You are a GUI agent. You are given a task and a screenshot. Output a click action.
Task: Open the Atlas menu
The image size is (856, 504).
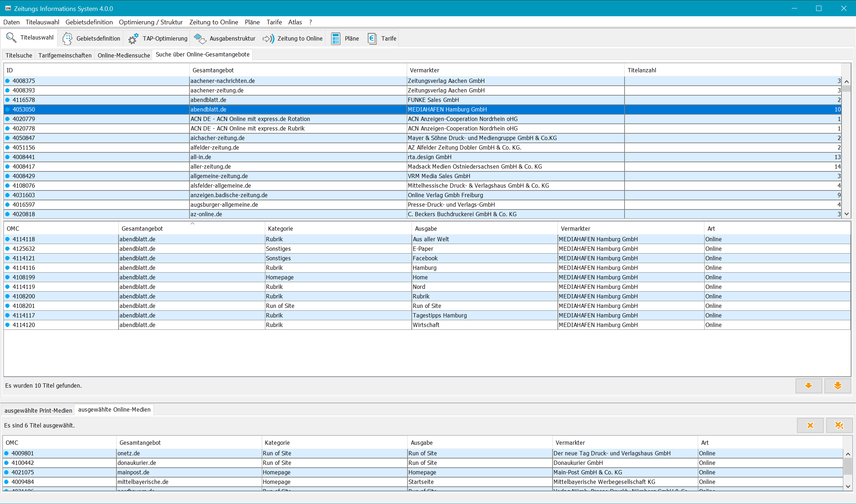(295, 22)
